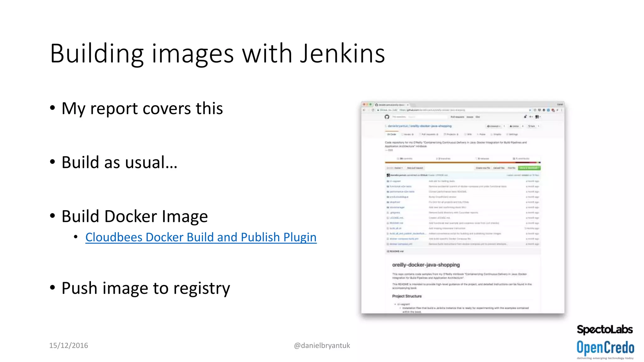Expand the plus create-new dropdown
The image size is (644, 362).
[x=531, y=117]
